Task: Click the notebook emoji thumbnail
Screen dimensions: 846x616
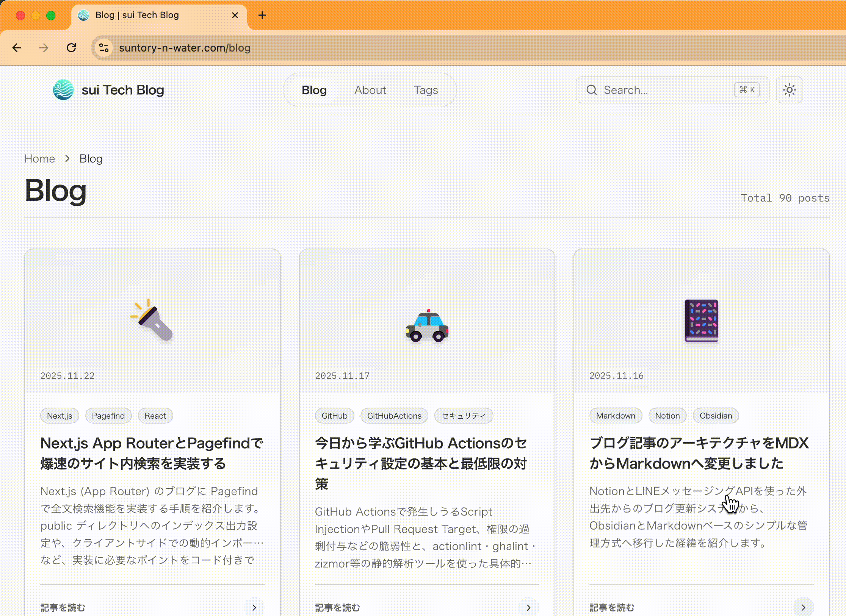Action: click(x=701, y=321)
